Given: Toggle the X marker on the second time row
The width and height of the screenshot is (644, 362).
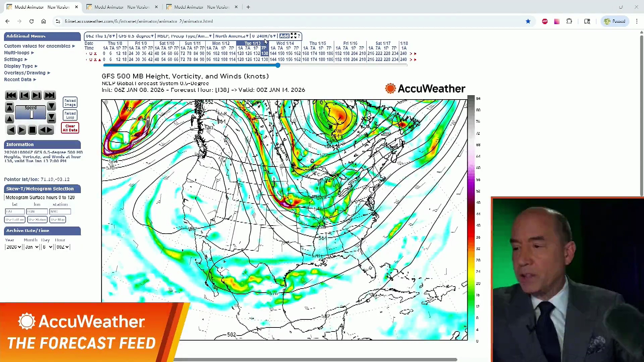Looking at the screenshot, I should pos(95,60).
